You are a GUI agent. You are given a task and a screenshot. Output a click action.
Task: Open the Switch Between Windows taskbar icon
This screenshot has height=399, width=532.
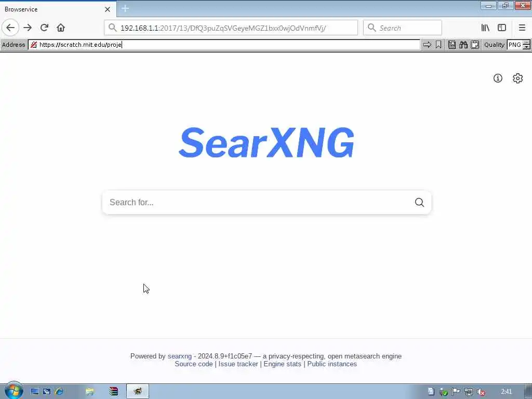[47, 392]
